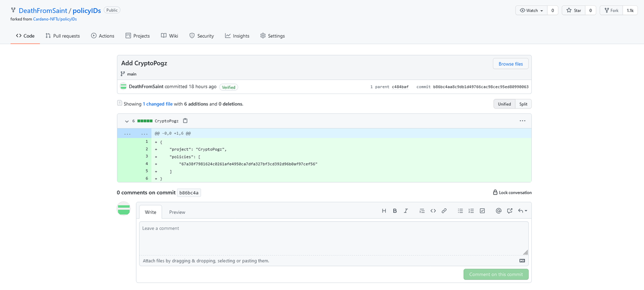644x290 pixels.
Task: Open the Actions tab
Action: coord(103,35)
